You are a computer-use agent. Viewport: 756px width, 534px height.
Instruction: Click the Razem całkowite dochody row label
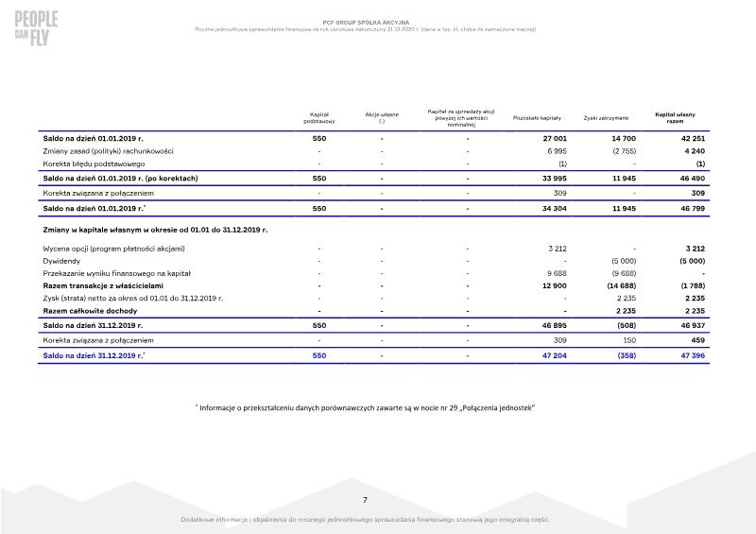(x=90, y=311)
